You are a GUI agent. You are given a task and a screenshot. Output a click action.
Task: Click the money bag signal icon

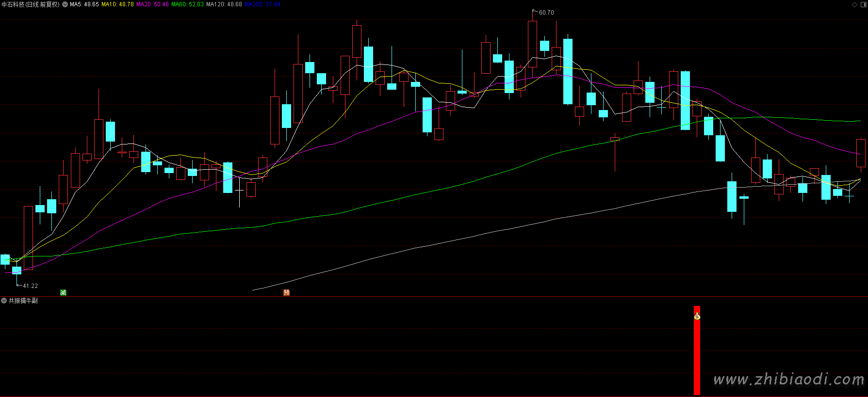click(x=697, y=317)
